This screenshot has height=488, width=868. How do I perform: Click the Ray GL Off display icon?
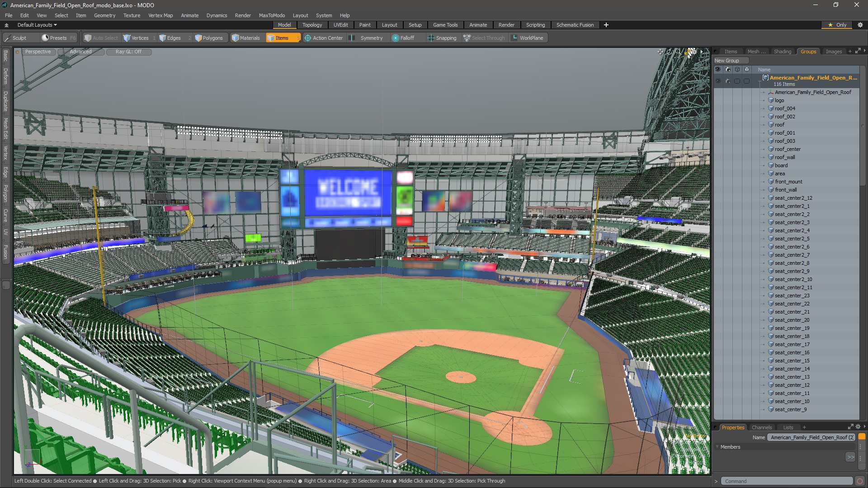pyautogui.click(x=129, y=51)
